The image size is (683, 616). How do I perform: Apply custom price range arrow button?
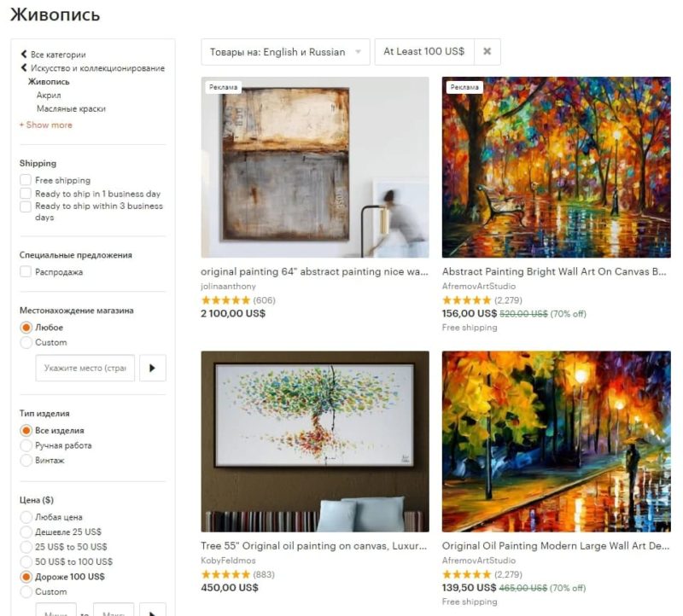click(x=153, y=610)
